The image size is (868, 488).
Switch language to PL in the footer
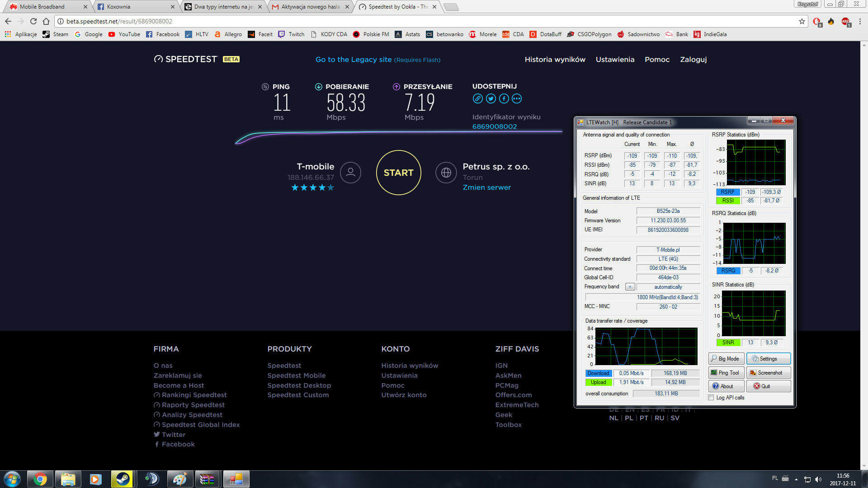pyautogui.click(x=629, y=418)
